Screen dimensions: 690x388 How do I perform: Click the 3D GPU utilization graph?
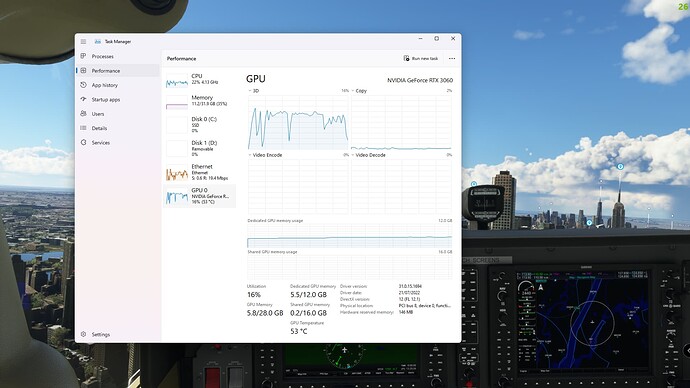click(x=298, y=122)
